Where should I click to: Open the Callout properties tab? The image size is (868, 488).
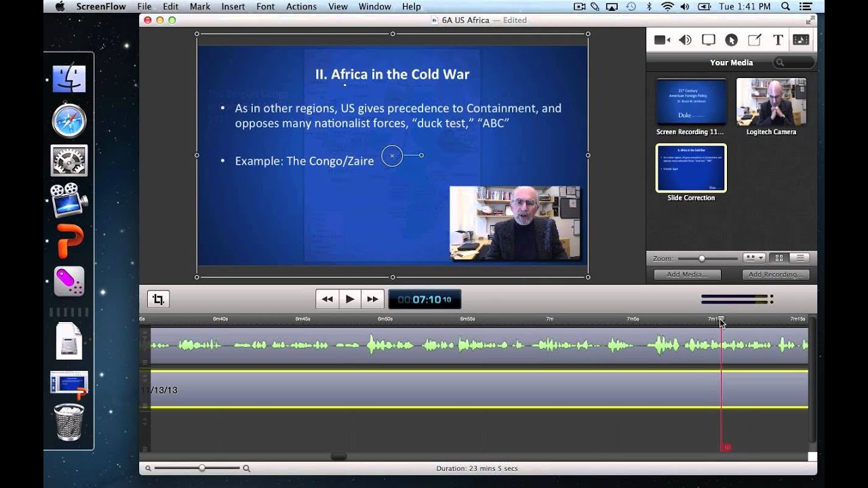tap(731, 40)
